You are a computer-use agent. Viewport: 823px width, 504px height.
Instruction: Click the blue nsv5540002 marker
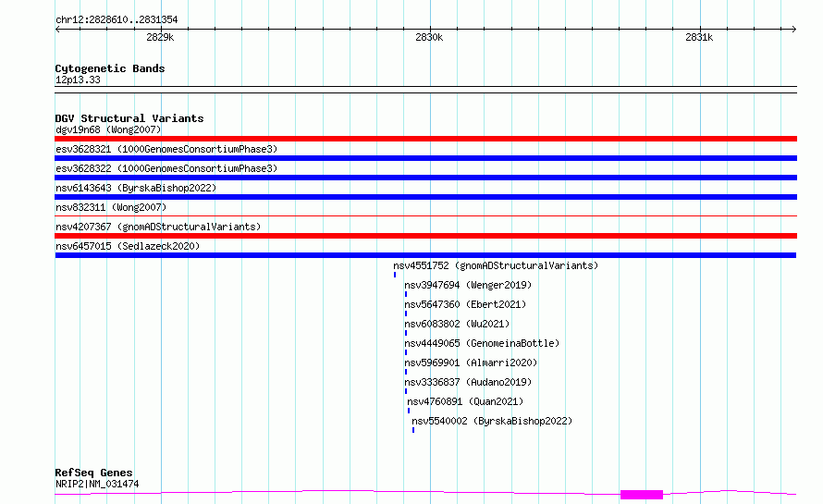(413, 430)
